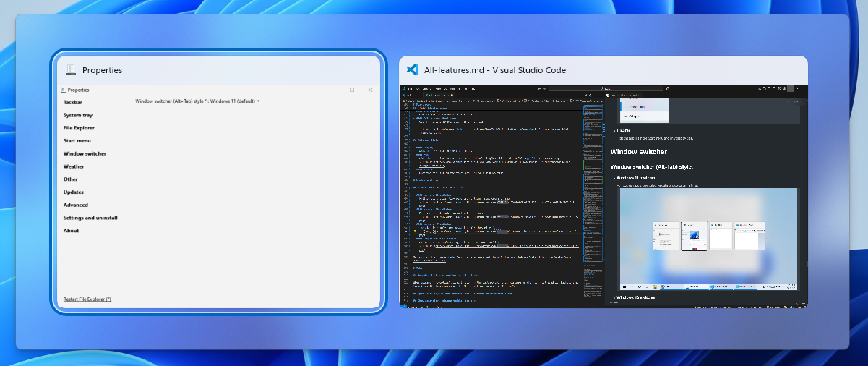Screen dimensions: 868x366
Task: Click the 'All-features.md - Visual Studio Code' title
Action: click(x=495, y=70)
